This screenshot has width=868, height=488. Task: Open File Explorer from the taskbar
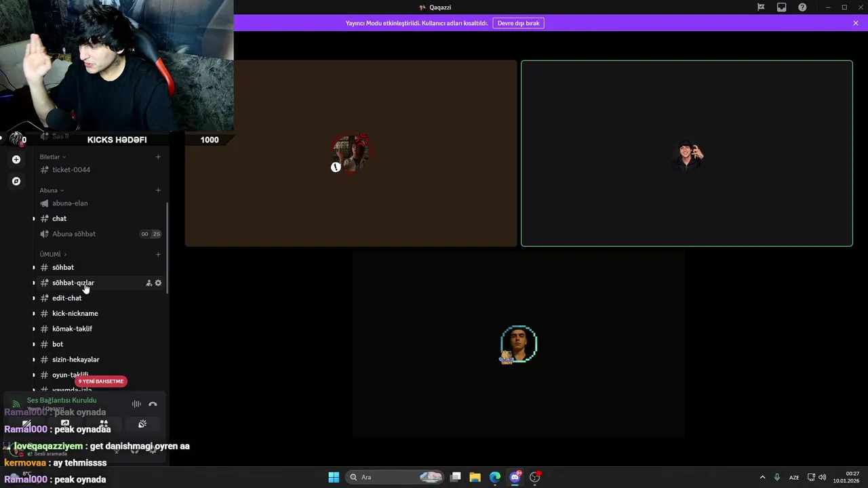[475, 477]
